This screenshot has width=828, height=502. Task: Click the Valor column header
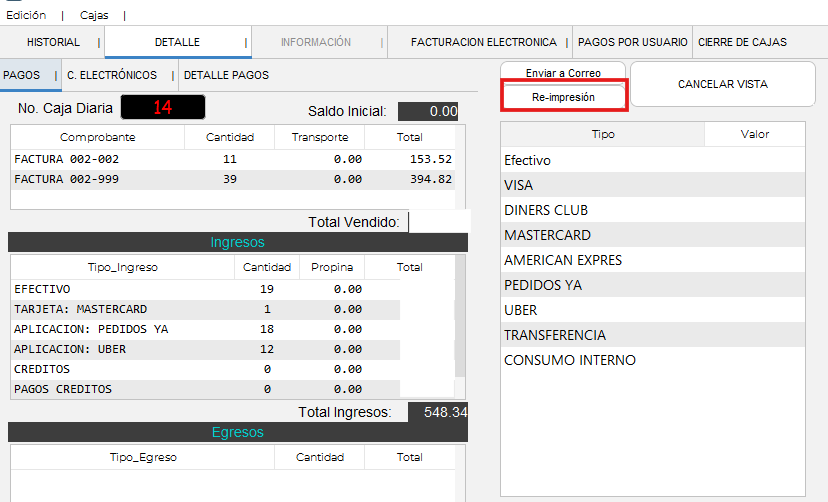coord(754,134)
